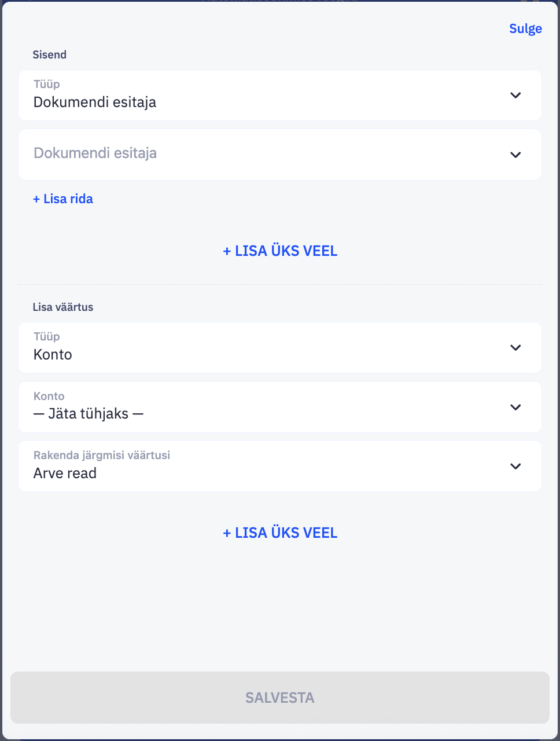Open the empty Dokumendi esitaja selector

coord(279,155)
